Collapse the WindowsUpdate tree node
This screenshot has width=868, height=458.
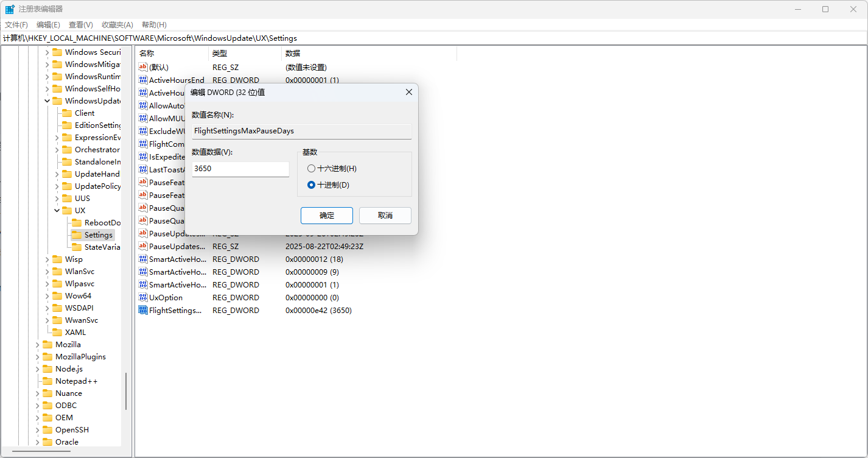point(47,100)
